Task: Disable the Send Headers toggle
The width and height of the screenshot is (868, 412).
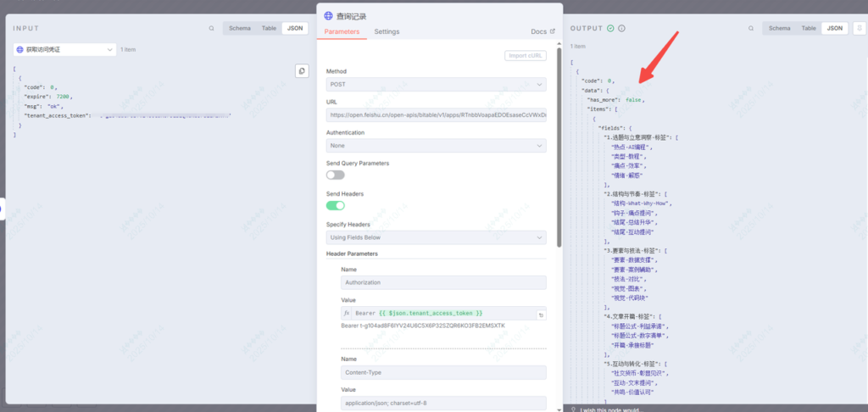Action: click(x=336, y=205)
